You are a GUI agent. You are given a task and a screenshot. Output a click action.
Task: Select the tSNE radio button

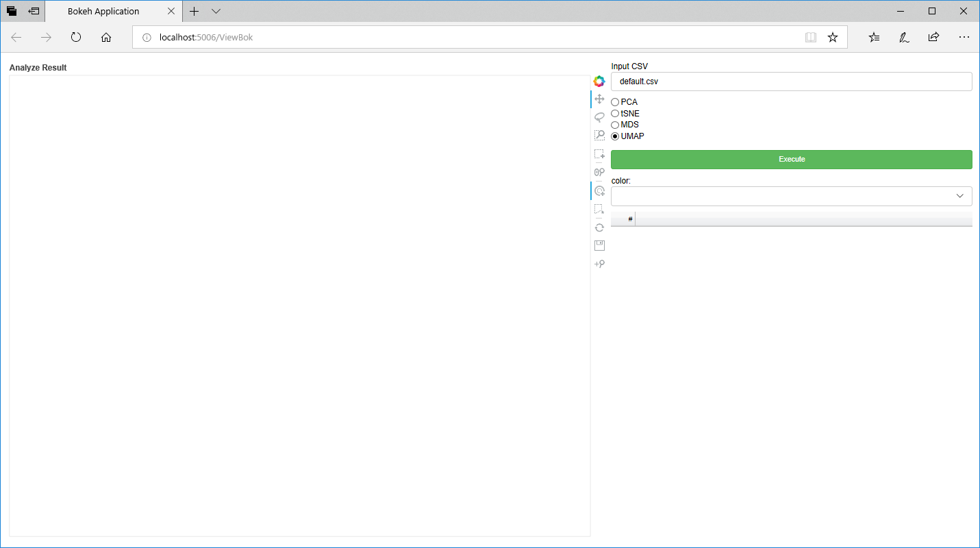pyautogui.click(x=615, y=114)
